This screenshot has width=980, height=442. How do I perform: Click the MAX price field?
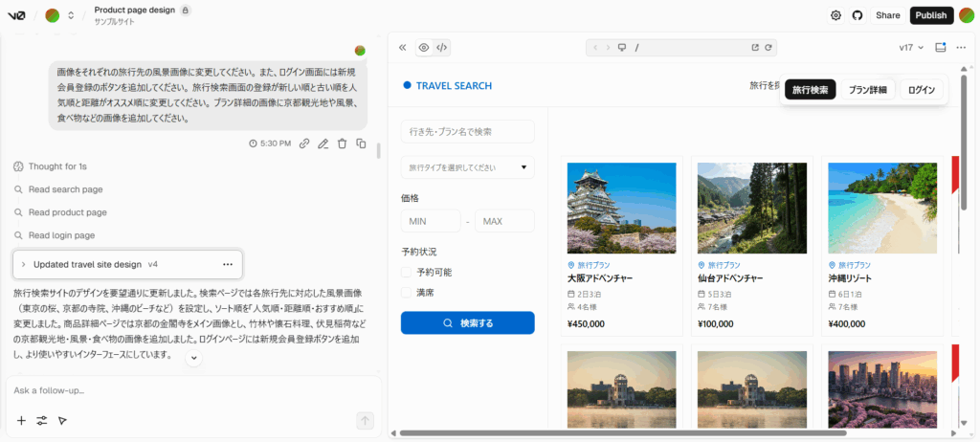tap(505, 221)
